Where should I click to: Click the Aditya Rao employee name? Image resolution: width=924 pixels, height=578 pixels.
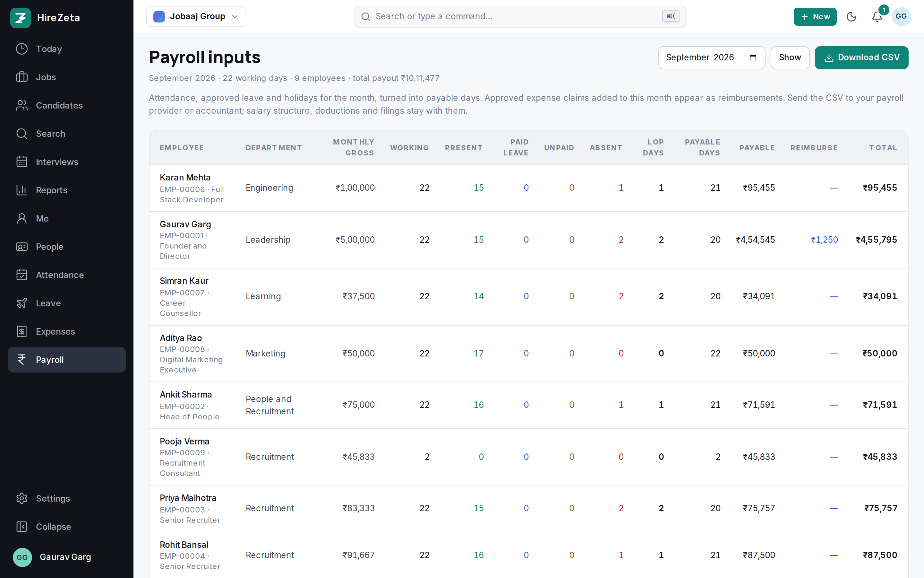[181, 338]
